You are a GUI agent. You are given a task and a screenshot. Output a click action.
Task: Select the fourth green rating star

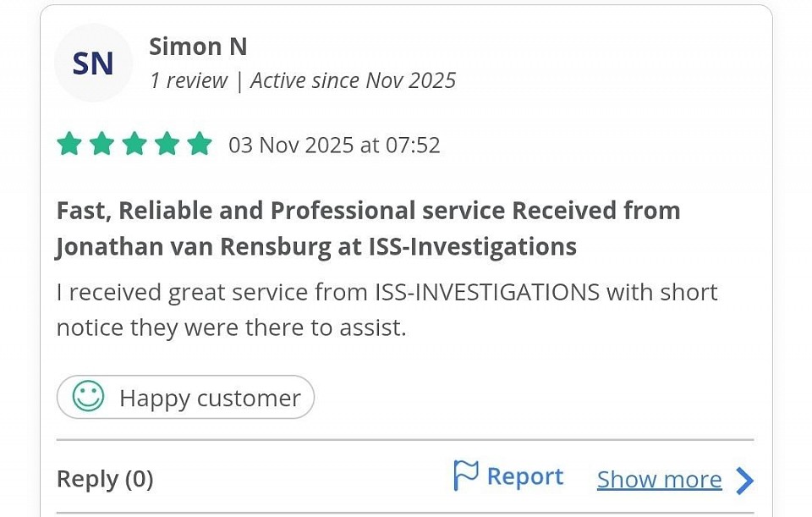166,144
